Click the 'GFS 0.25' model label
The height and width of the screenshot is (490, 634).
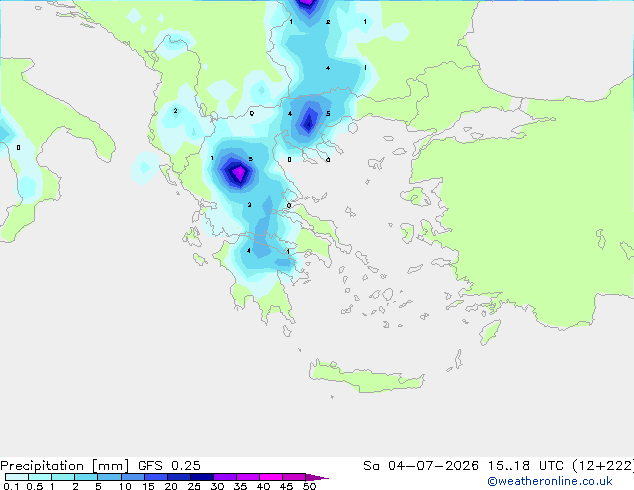click(x=169, y=466)
